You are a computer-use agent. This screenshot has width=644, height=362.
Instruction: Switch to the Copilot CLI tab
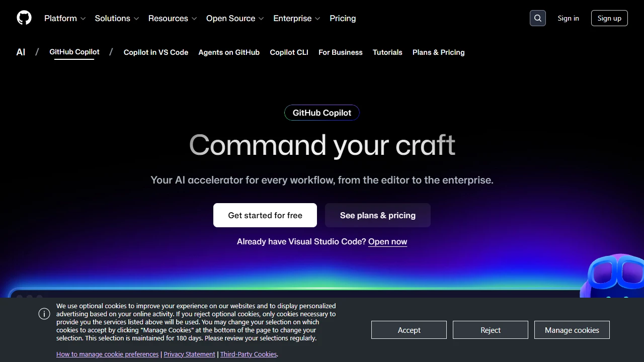289,52
